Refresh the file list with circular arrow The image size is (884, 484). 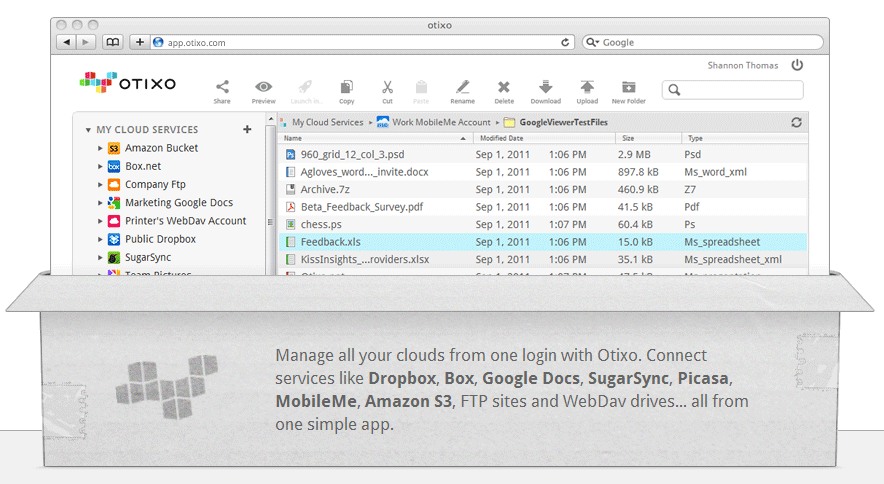[796, 122]
